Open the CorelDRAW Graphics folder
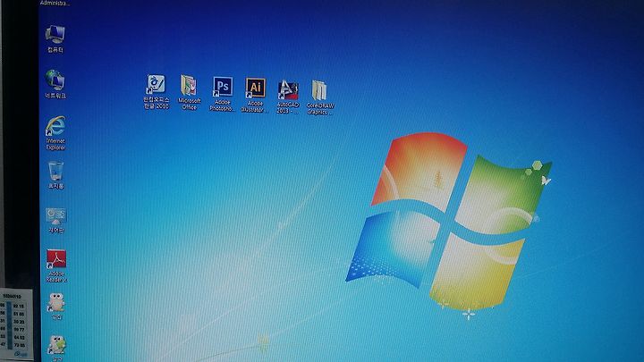This screenshot has width=644, height=362. (x=320, y=97)
